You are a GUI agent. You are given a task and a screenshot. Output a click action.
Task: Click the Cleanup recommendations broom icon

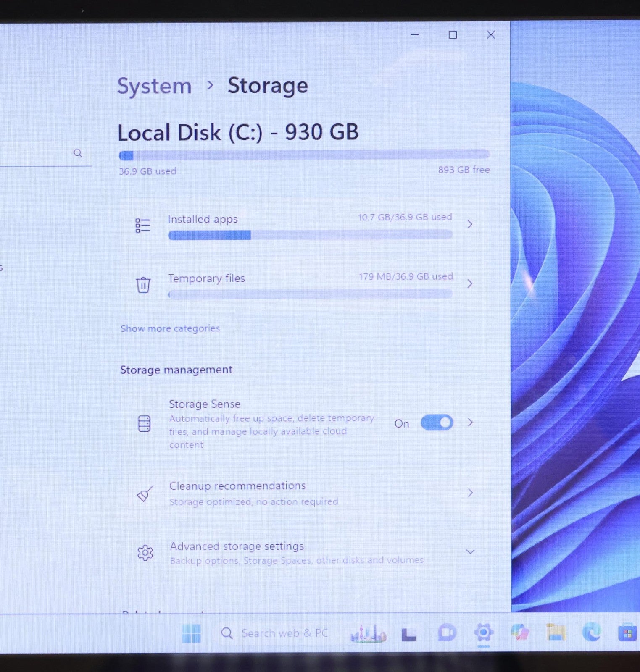pyautogui.click(x=145, y=494)
